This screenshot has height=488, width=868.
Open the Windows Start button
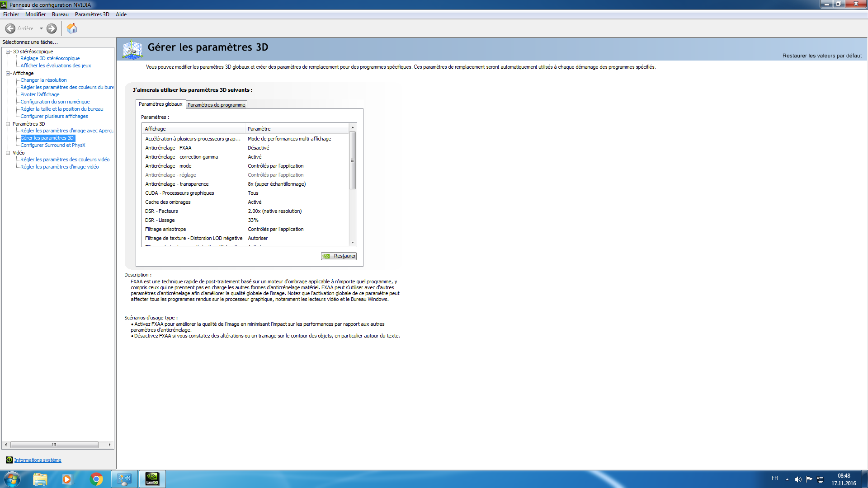pos(12,479)
